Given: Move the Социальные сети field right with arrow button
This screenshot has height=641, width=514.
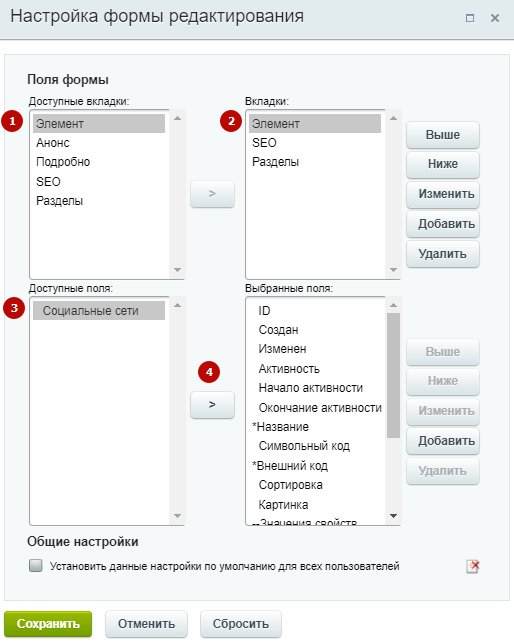Looking at the screenshot, I should [x=212, y=405].
